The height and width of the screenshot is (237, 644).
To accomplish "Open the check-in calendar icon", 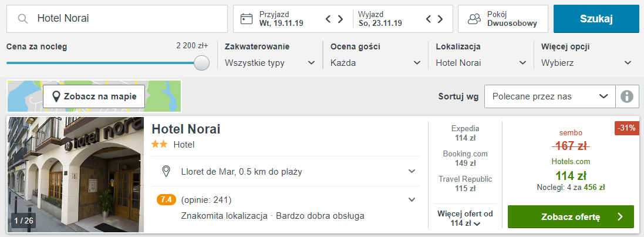I will coord(247,19).
